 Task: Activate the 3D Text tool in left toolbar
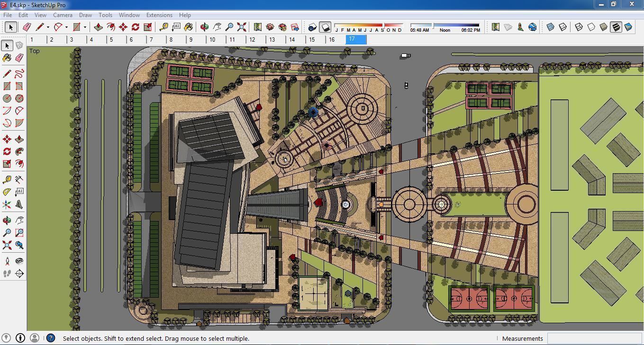(19, 204)
